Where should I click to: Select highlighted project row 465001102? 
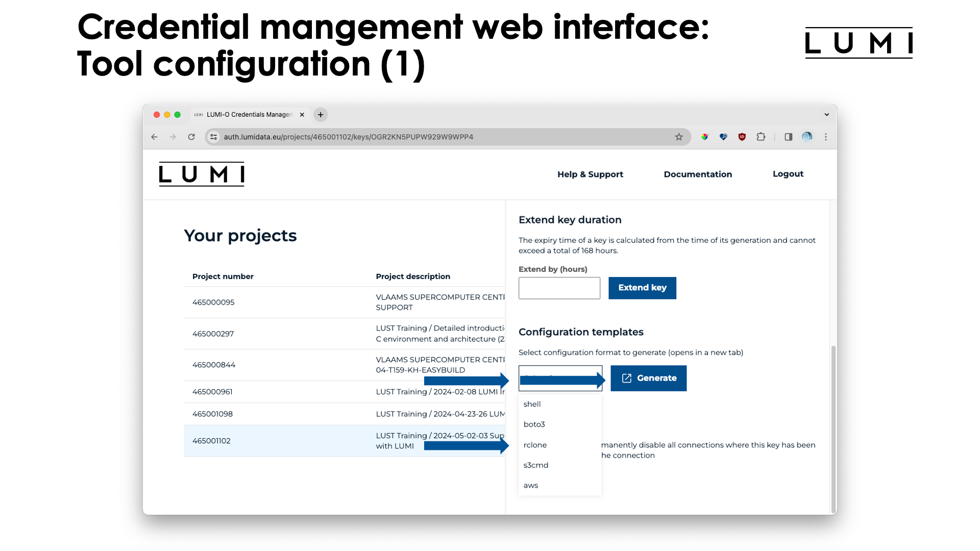tap(345, 441)
